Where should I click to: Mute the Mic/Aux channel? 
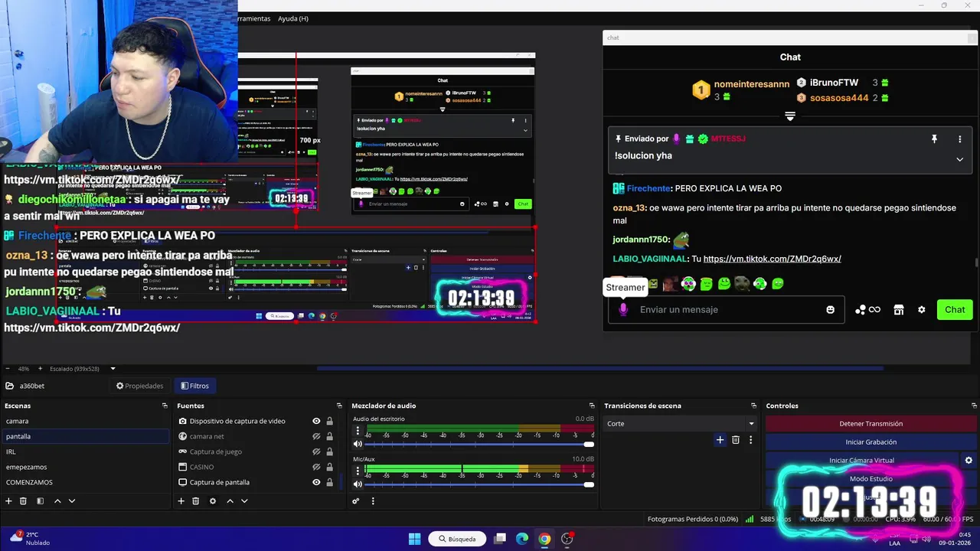pos(358,484)
